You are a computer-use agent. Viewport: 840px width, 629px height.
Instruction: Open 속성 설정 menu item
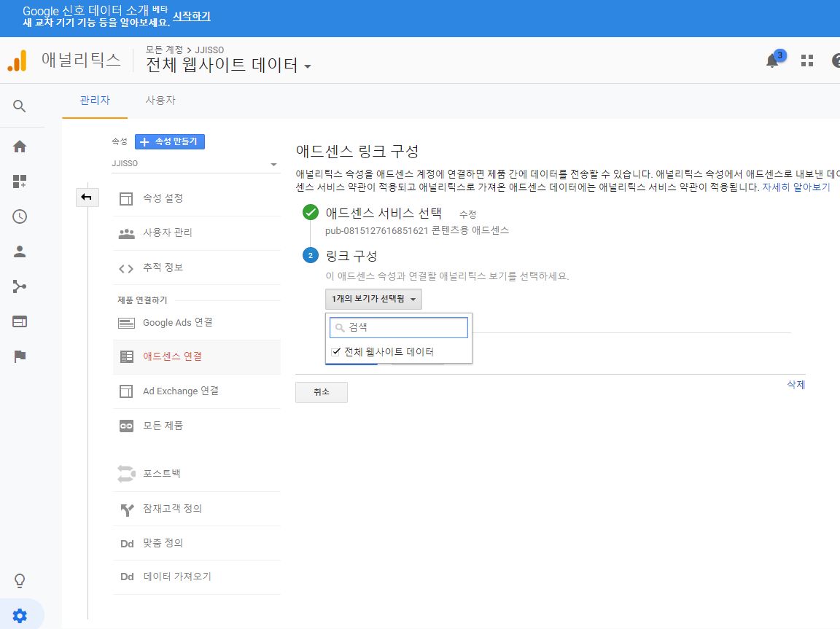click(197, 198)
